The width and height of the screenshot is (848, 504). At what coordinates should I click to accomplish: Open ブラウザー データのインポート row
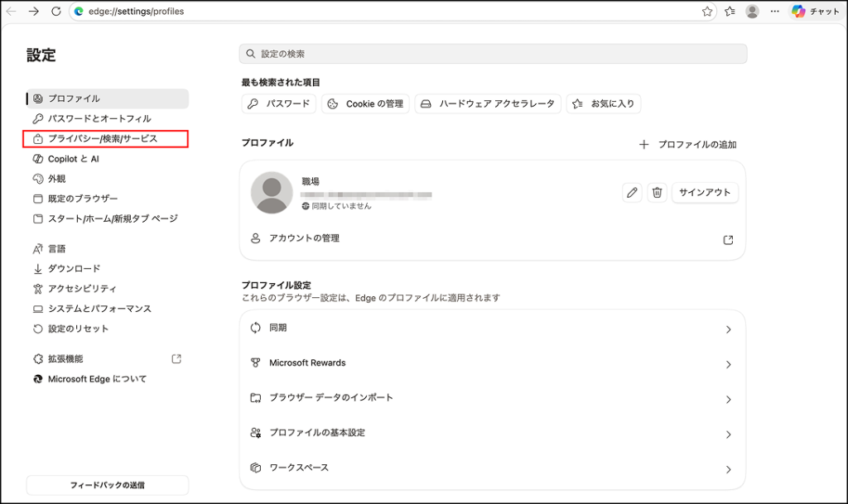tap(492, 397)
